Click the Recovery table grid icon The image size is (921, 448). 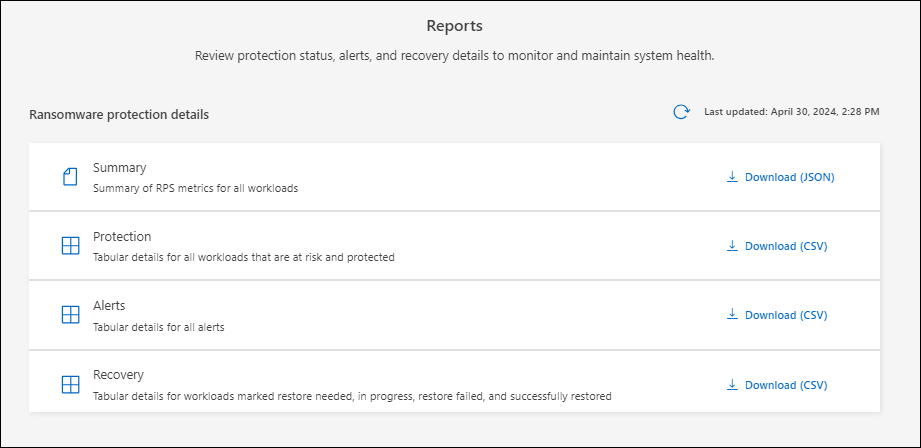click(x=70, y=385)
